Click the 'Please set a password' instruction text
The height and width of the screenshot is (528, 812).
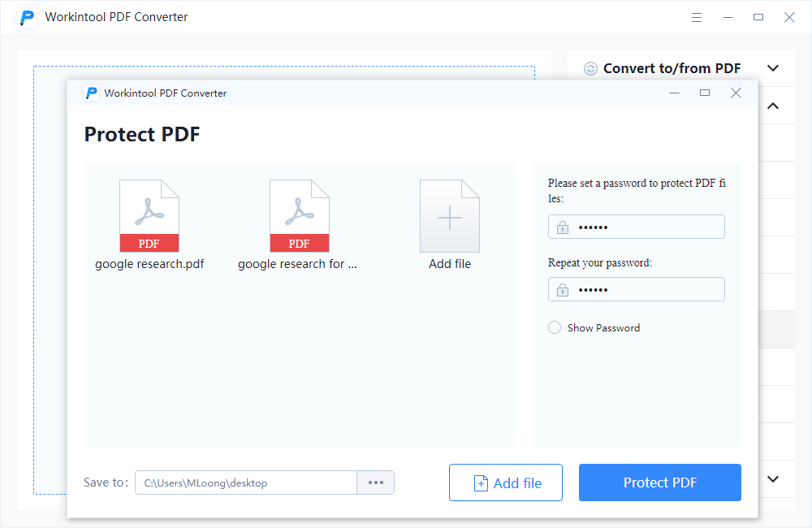point(637,191)
